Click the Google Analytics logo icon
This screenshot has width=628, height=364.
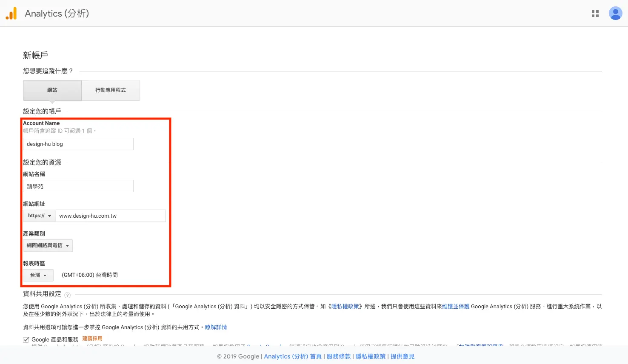pos(11,13)
